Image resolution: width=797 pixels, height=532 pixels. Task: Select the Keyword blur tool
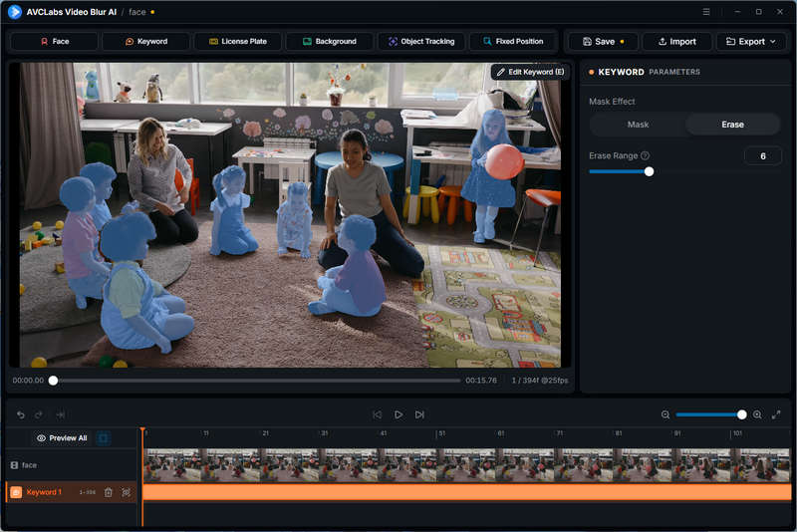[145, 42]
